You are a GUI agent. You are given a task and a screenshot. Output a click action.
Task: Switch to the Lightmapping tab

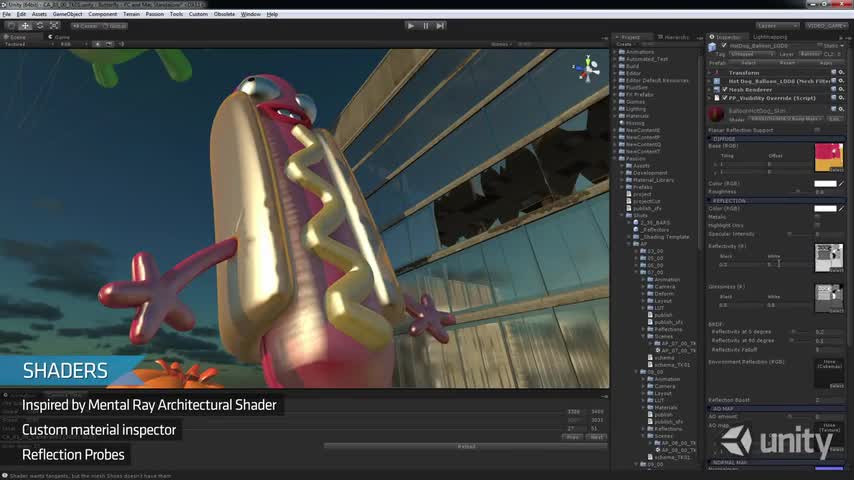tap(770, 37)
